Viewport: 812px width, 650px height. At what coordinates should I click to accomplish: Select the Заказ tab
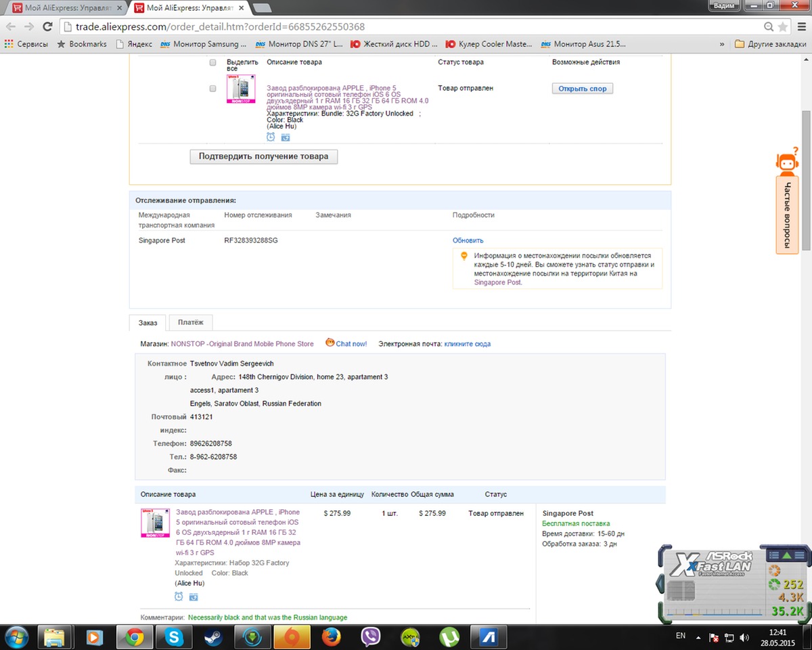coord(148,322)
